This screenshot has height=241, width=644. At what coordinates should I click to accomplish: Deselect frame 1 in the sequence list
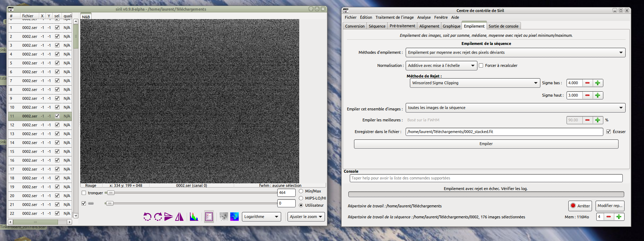(57, 28)
